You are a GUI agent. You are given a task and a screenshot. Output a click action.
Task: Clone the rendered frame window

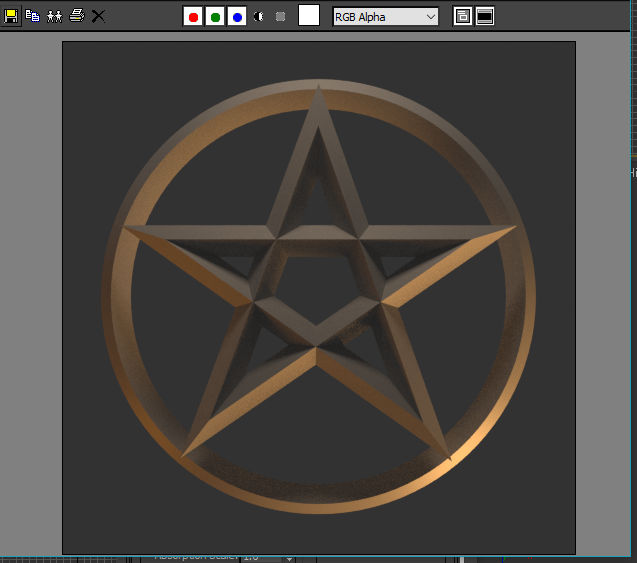coord(54,16)
